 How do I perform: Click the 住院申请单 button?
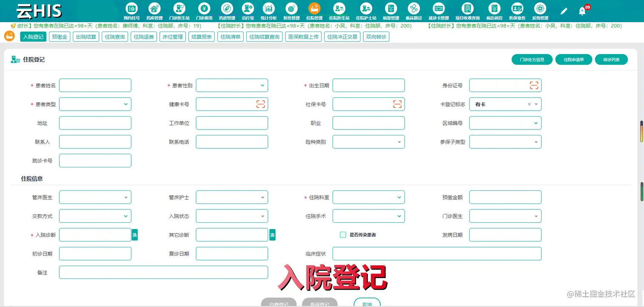point(573,59)
